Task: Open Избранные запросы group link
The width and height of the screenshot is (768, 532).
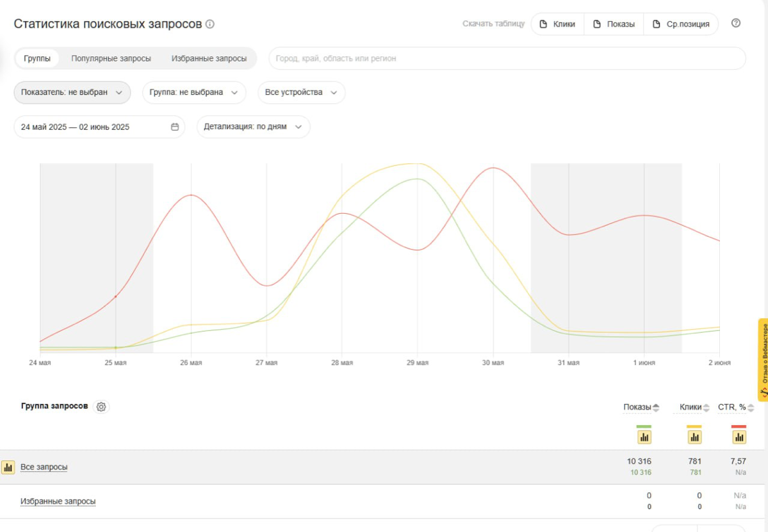Action: coord(58,501)
